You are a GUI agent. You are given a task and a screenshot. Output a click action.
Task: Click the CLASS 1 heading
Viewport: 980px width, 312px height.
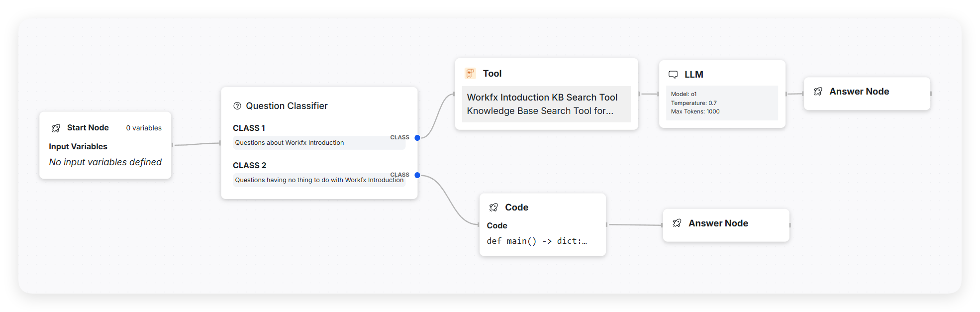(249, 128)
